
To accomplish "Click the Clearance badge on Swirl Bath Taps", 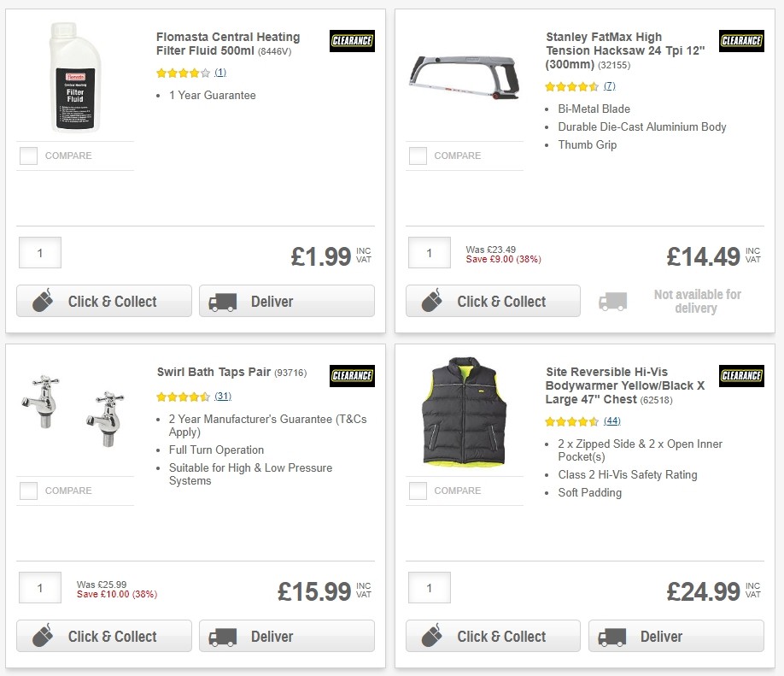I will (x=351, y=376).
